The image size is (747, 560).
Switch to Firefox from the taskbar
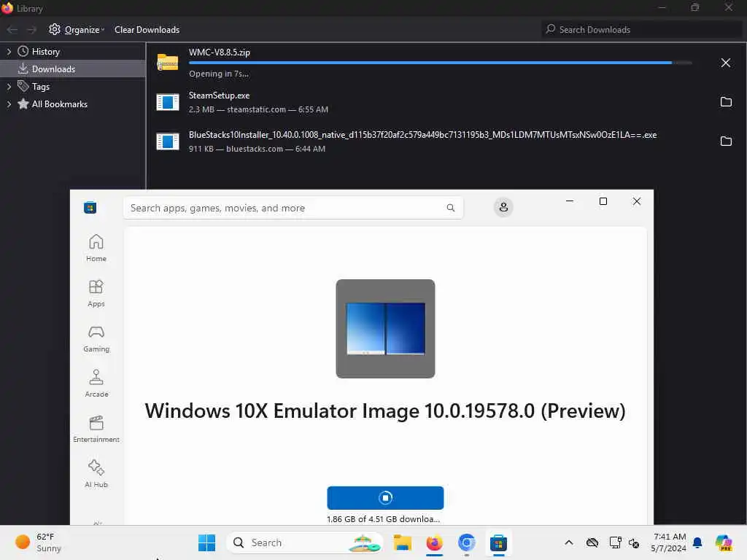point(435,542)
